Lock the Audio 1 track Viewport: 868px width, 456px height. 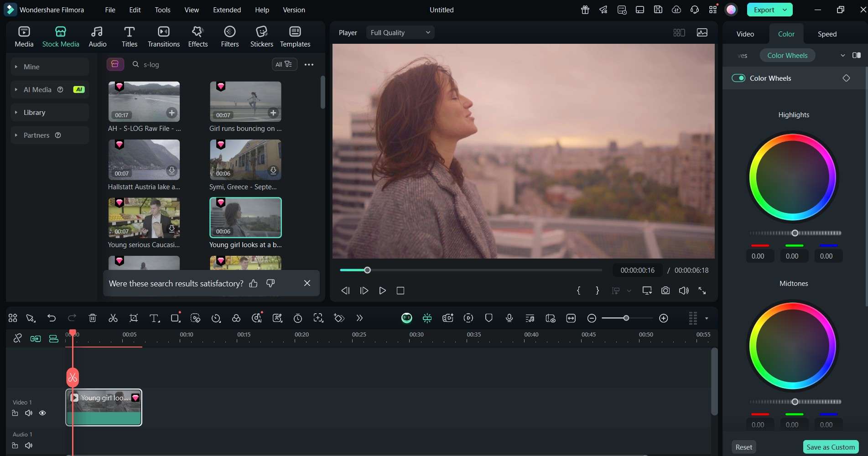[15, 445]
